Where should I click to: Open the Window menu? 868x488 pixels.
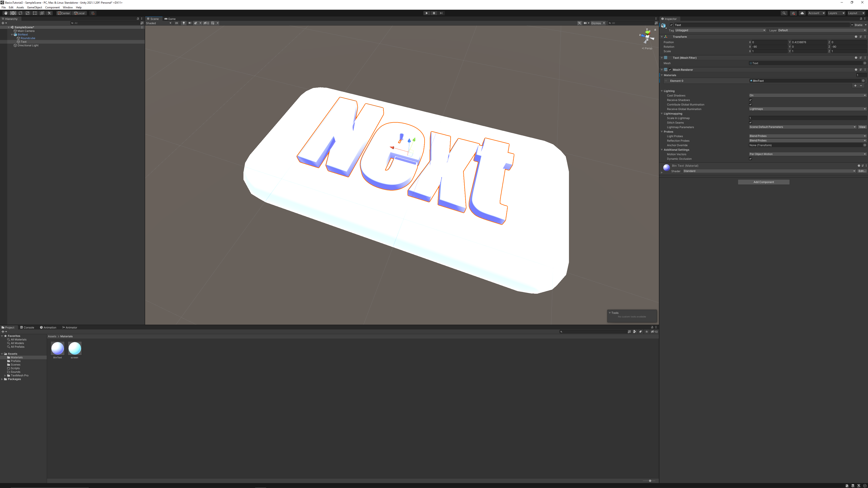68,7
